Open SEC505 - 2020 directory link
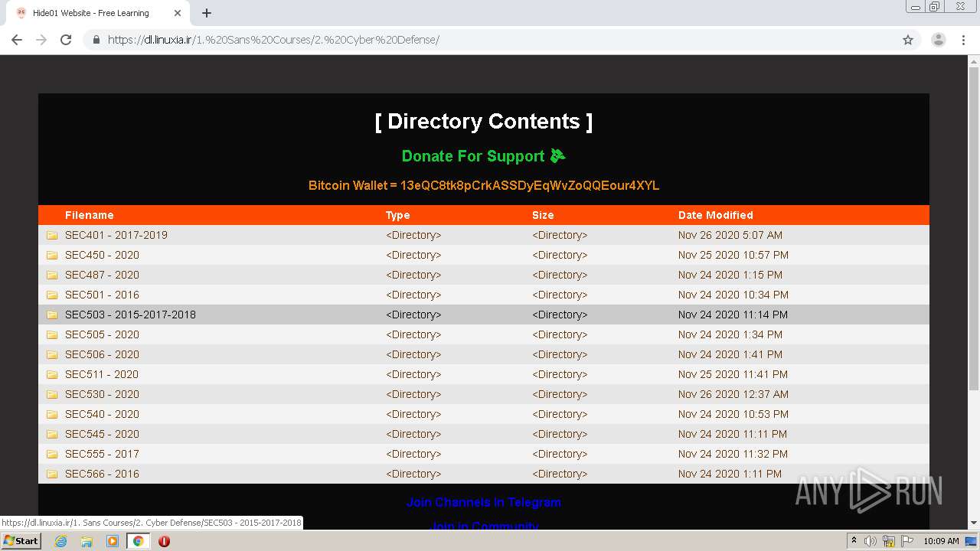Screen dimensions: 980x551 pos(102,334)
